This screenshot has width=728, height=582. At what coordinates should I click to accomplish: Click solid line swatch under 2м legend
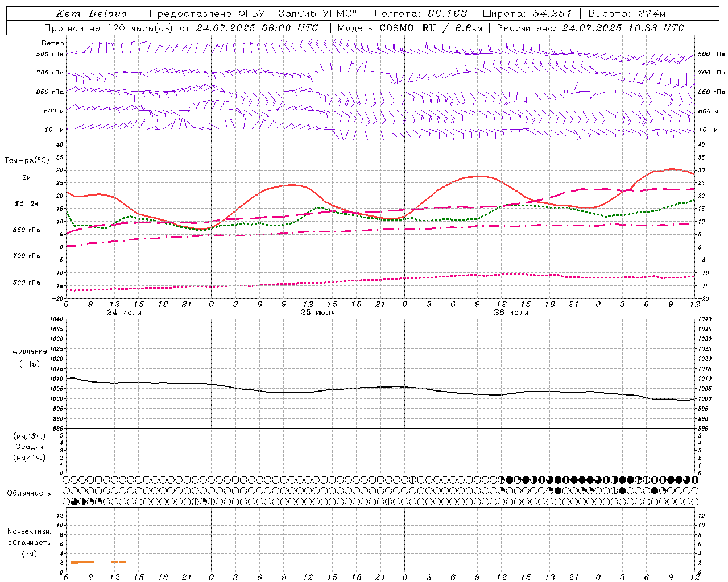pos(26,184)
